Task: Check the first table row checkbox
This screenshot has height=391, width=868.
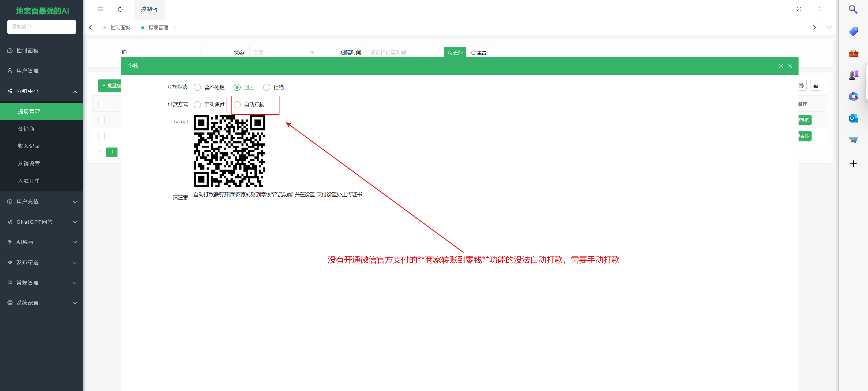Action: point(102,120)
